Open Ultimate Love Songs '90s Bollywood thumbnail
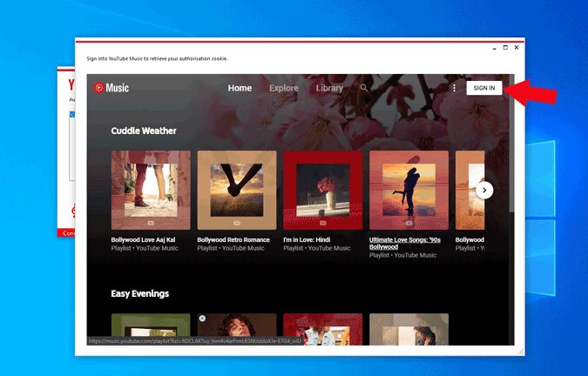588x376 pixels. pos(409,191)
